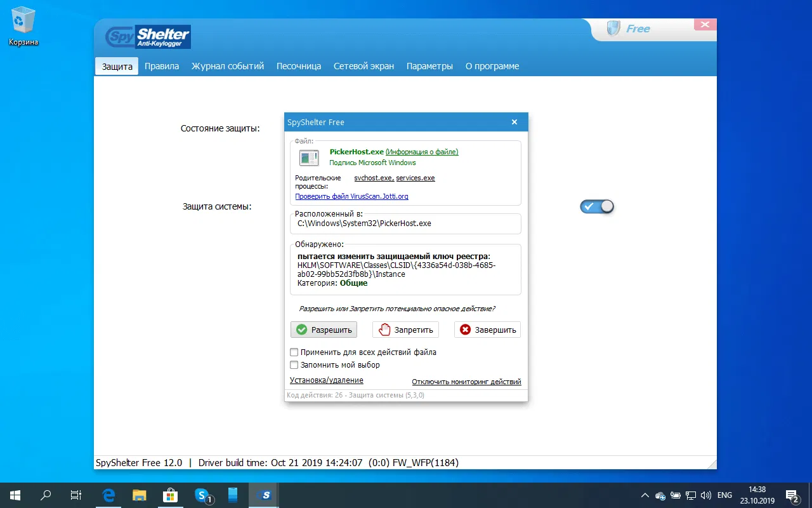Click the HKLM\SOFTWARE\Classes\CLSID registry key text

396,270
